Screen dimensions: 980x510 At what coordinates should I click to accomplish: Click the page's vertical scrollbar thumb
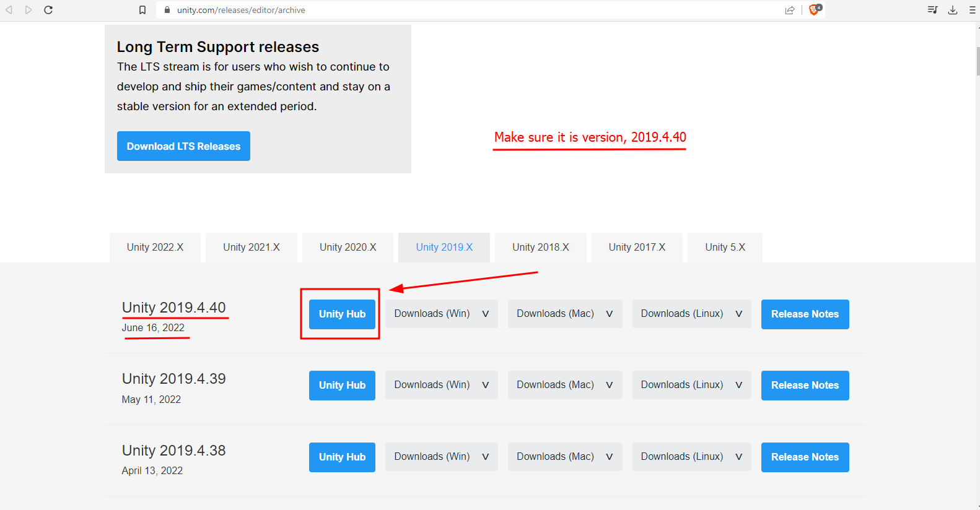pyautogui.click(x=978, y=61)
